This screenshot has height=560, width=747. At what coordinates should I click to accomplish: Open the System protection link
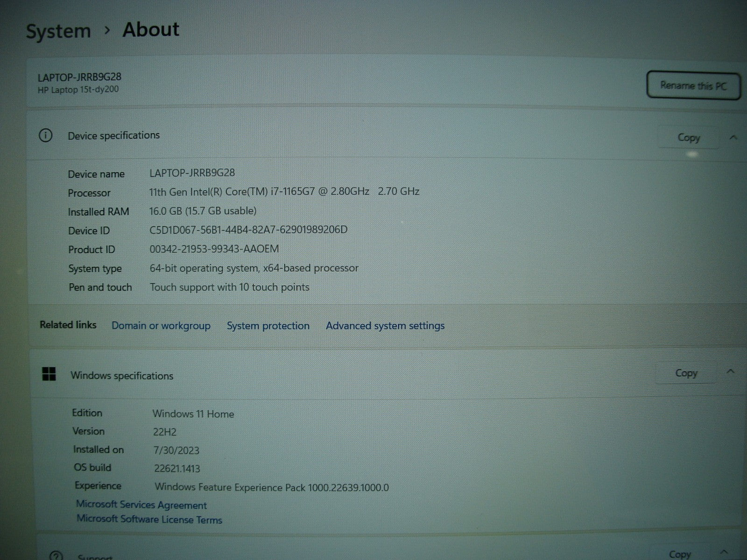click(268, 326)
